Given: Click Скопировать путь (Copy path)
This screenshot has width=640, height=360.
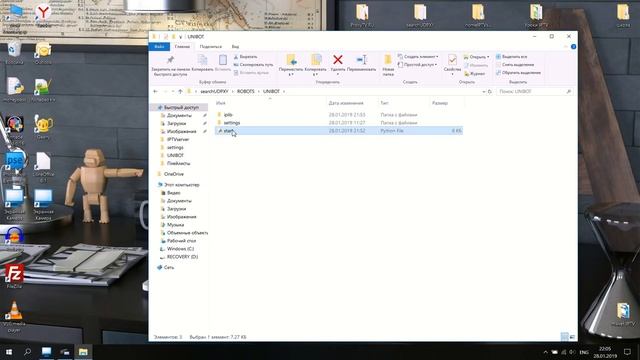Looking at the screenshot, I should click(x=253, y=64).
